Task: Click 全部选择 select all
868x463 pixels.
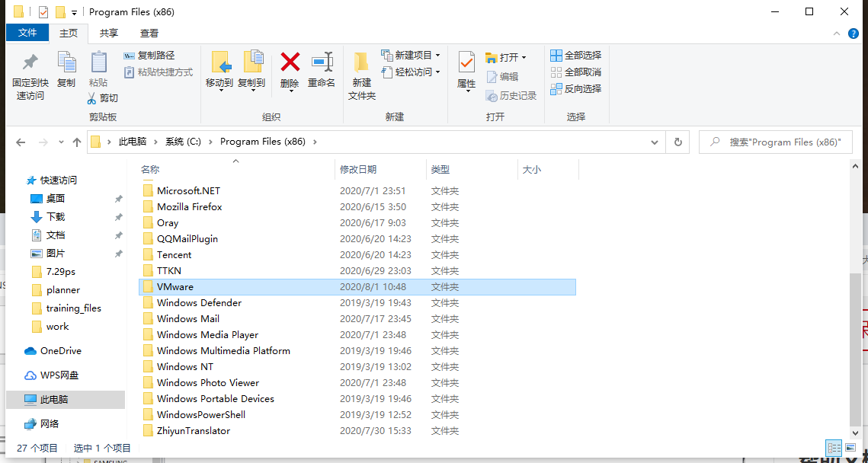Action: (575, 56)
